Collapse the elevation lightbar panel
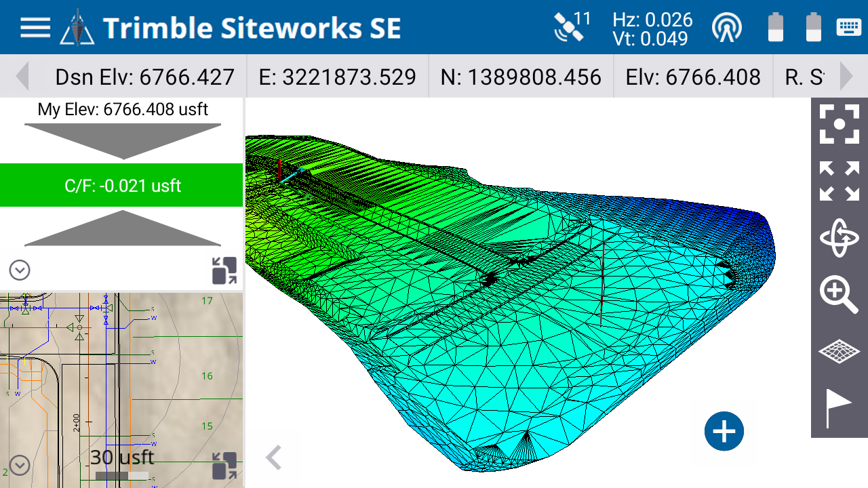Screen dimensions: 868x488 (x=19, y=270)
